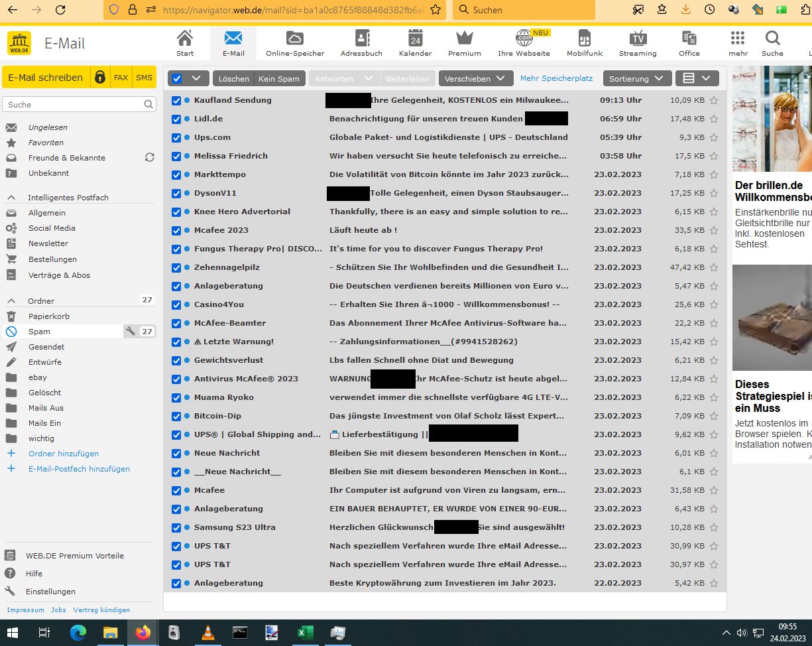Star the Lidl.de email
Image resolution: width=812 pixels, height=646 pixels.
714,119
